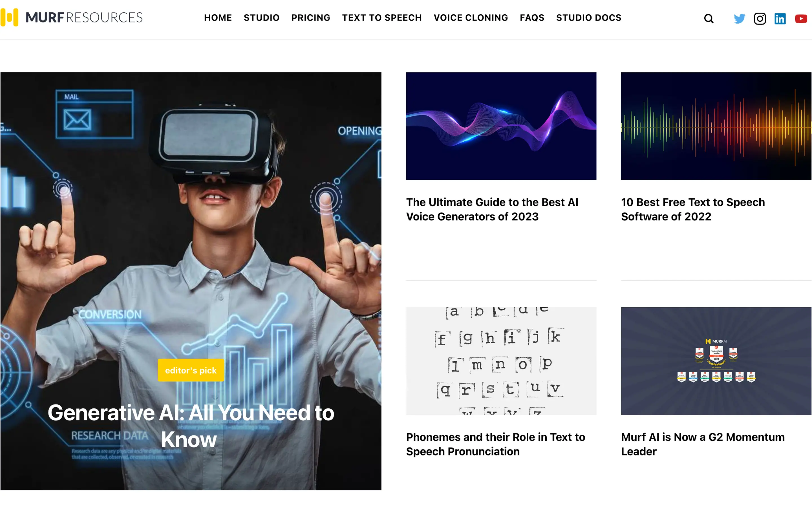Open the search magnifier icon

click(x=708, y=18)
